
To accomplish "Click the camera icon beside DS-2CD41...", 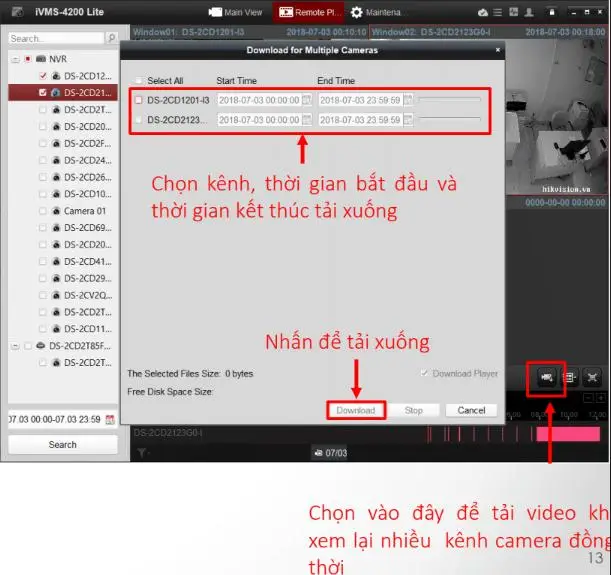I will [56, 261].
